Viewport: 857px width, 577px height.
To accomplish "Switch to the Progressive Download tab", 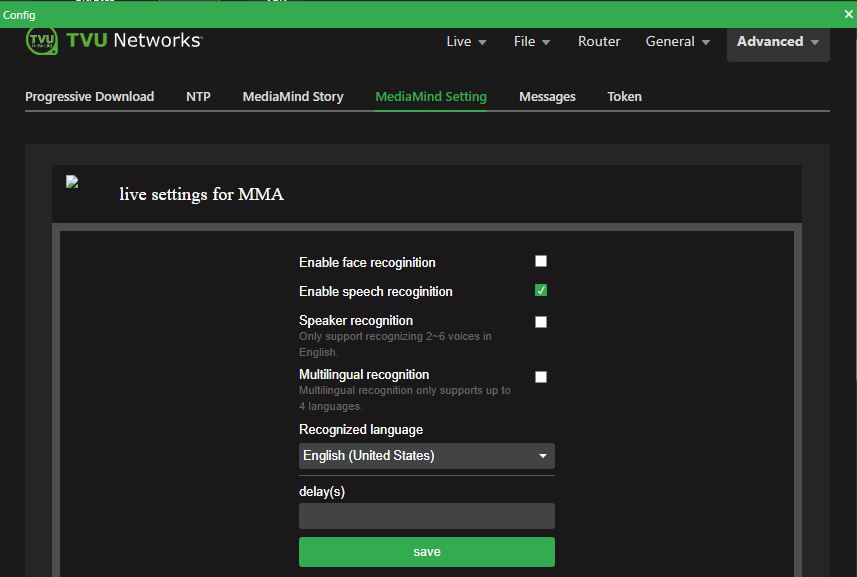I will [88, 96].
